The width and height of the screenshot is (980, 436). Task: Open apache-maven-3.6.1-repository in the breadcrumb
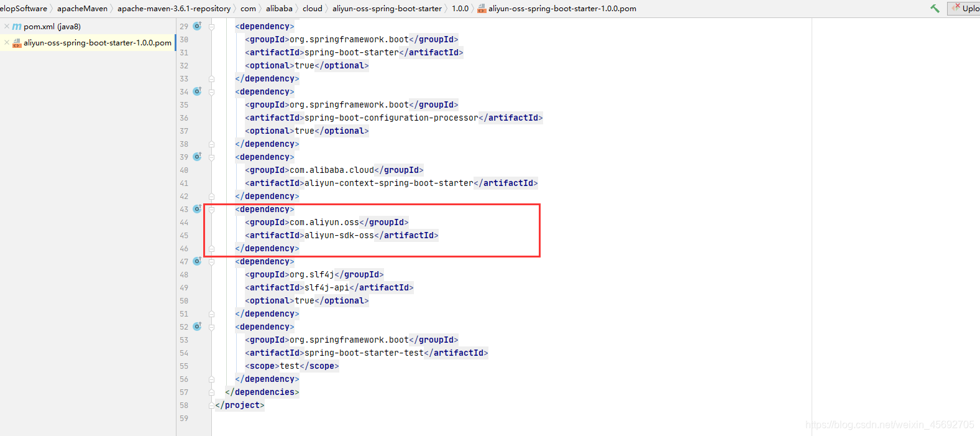point(174,9)
